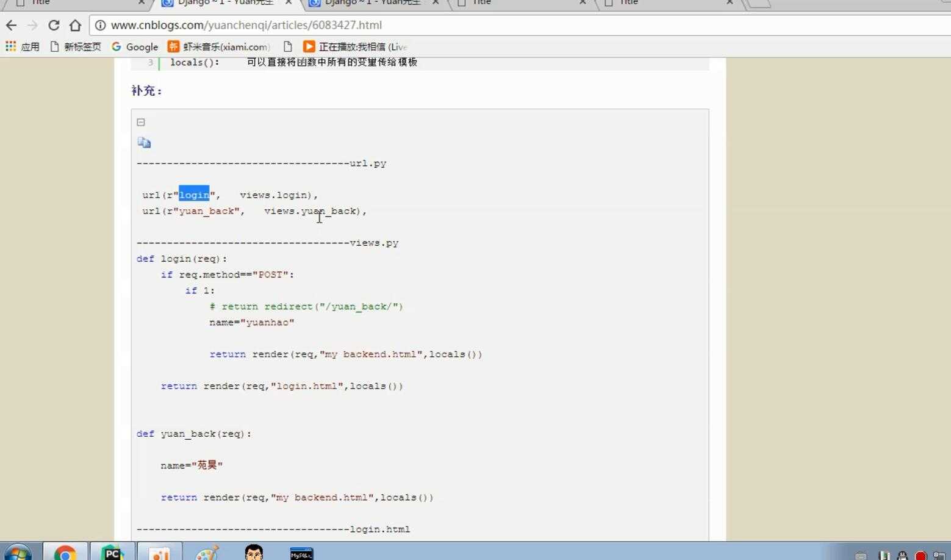
Task: Click the 'if 1:' code line
Action: point(200,290)
